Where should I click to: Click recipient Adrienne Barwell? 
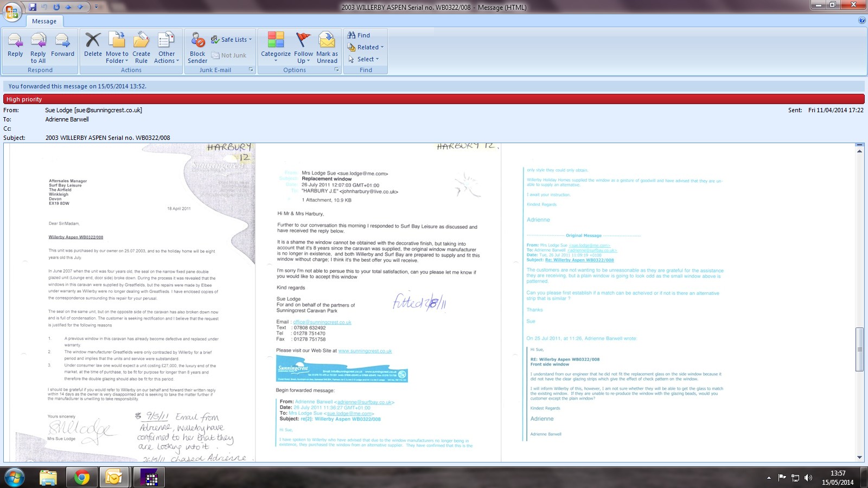(x=67, y=119)
